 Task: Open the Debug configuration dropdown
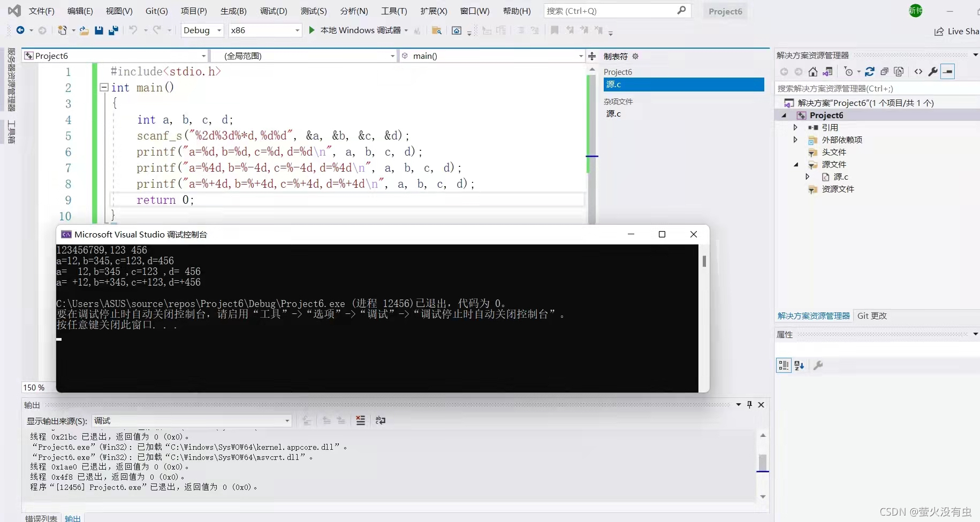202,30
